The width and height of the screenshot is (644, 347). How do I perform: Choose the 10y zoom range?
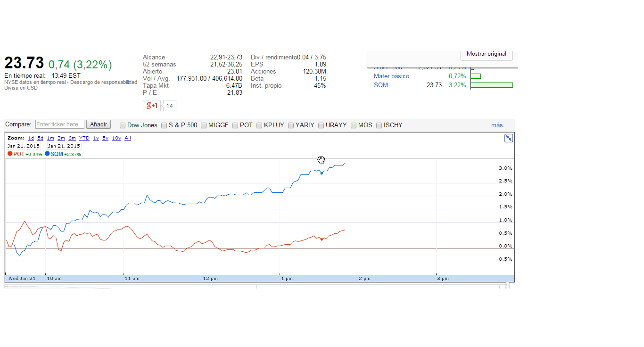116,138
